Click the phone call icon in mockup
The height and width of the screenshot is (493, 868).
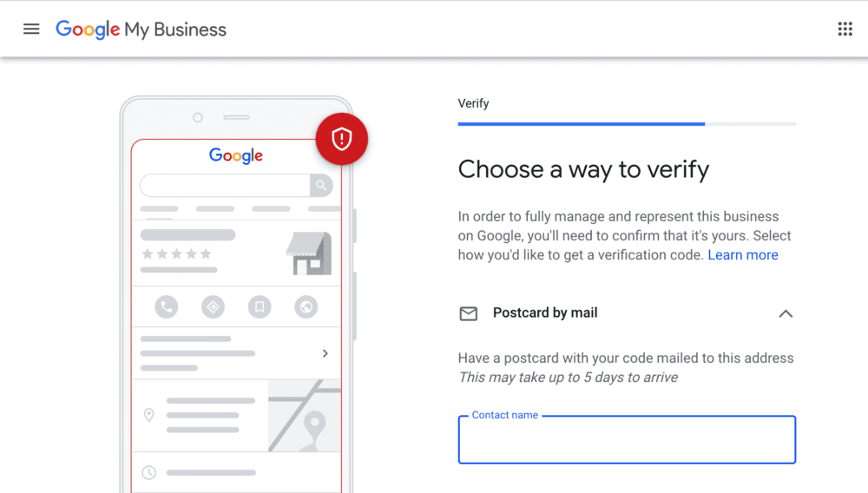click(166, 306)
